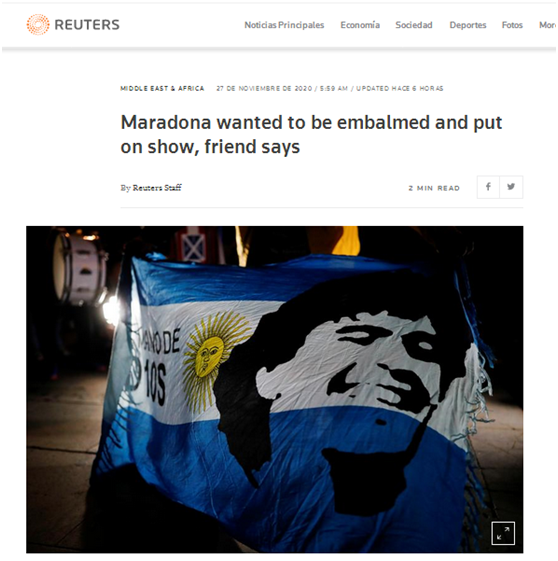Image resolution: width=558 pixels, height=561 pixels.
Task: Go to Sociedad section
Action: tap(414, 25)
